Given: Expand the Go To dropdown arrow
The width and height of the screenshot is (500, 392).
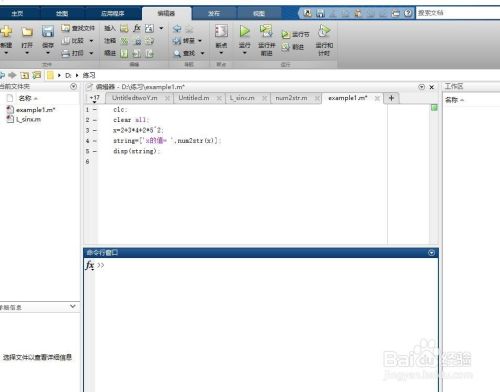Looking at the screenshot, I should (x=200, y=41).
